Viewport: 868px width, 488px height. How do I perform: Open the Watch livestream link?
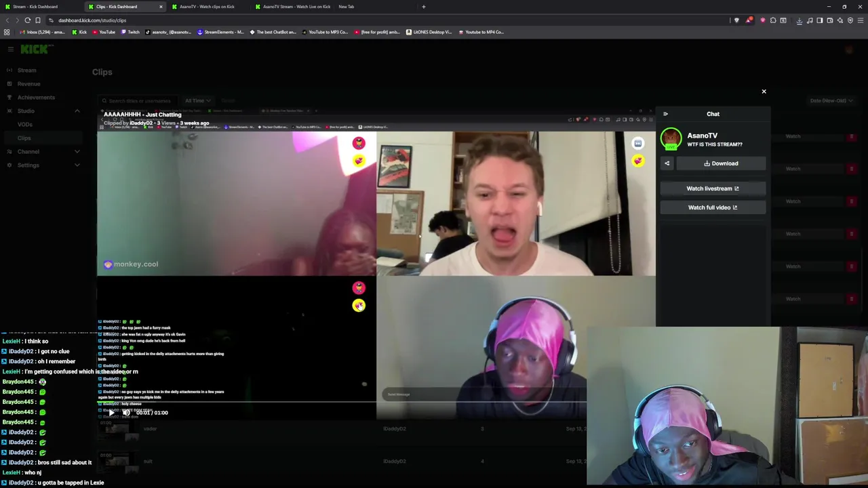(713, 188)
